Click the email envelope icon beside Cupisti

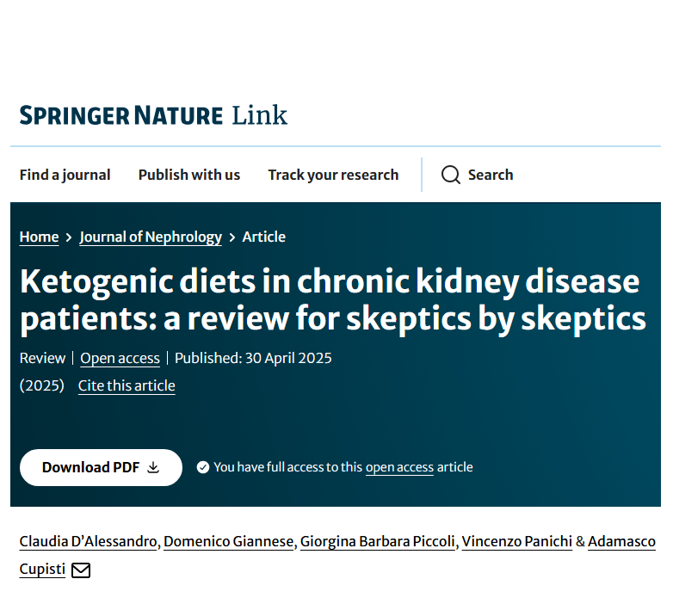tap(81, 570)
